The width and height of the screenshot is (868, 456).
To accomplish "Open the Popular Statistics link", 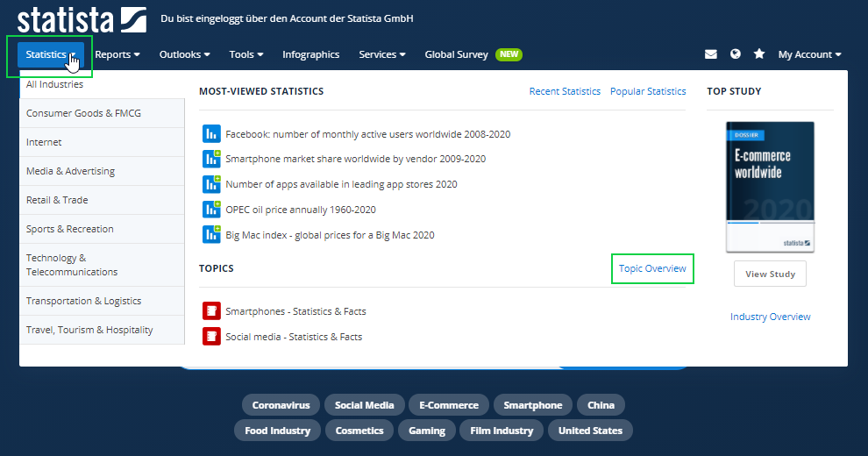I will [648, 91].
